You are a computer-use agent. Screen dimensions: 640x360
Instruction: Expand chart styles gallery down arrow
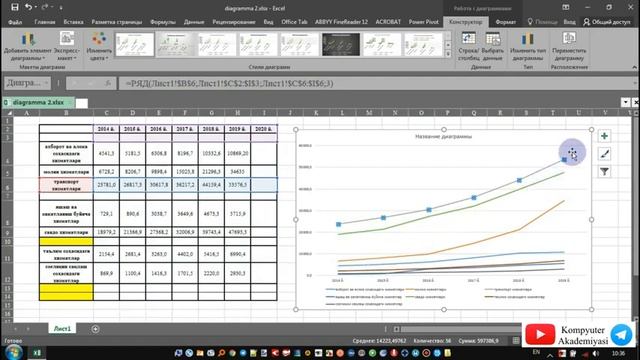click(448, 46)
